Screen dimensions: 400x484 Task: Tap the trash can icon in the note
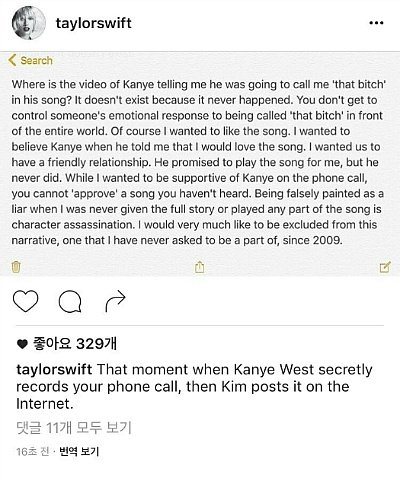(16, 267)
